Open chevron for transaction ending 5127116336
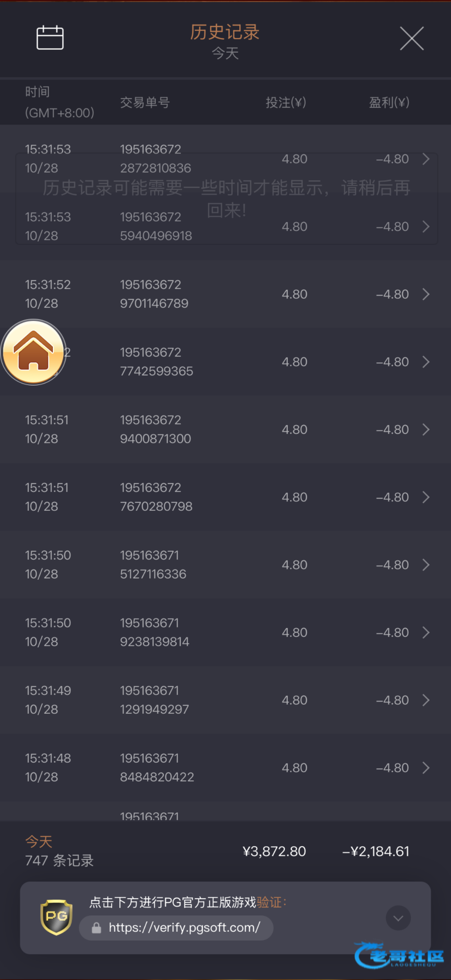 [426, 565]
